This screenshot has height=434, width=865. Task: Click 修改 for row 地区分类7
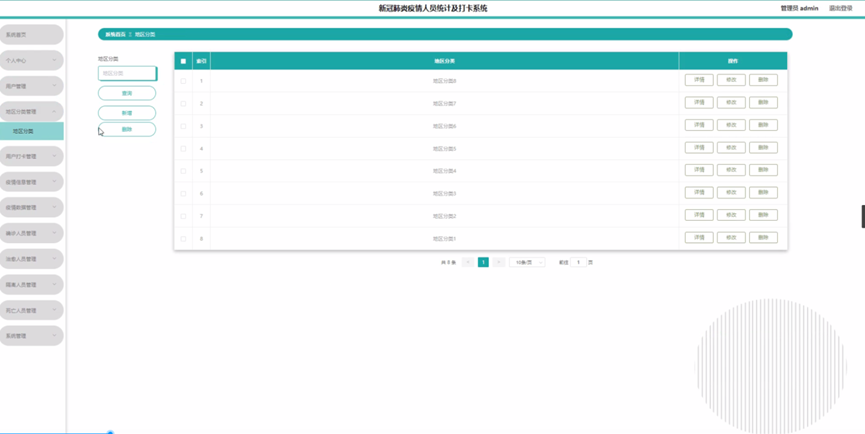pos(731,103)
